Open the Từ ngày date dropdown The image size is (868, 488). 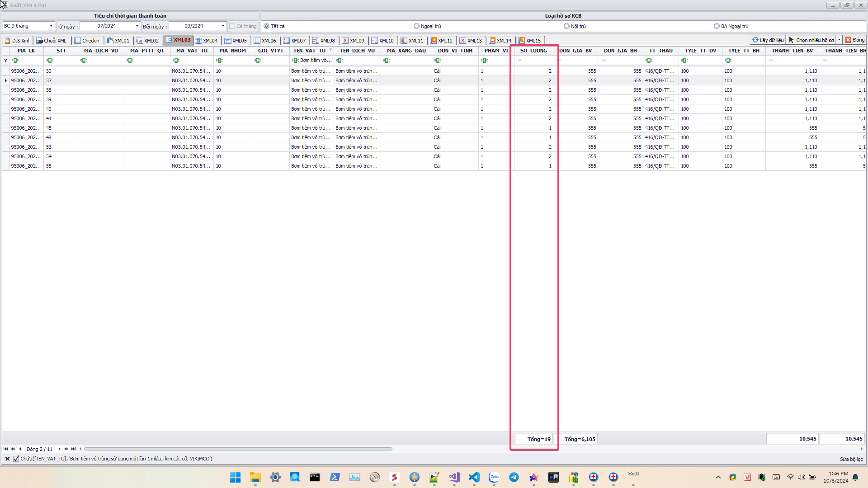click(x=137, y=26)
